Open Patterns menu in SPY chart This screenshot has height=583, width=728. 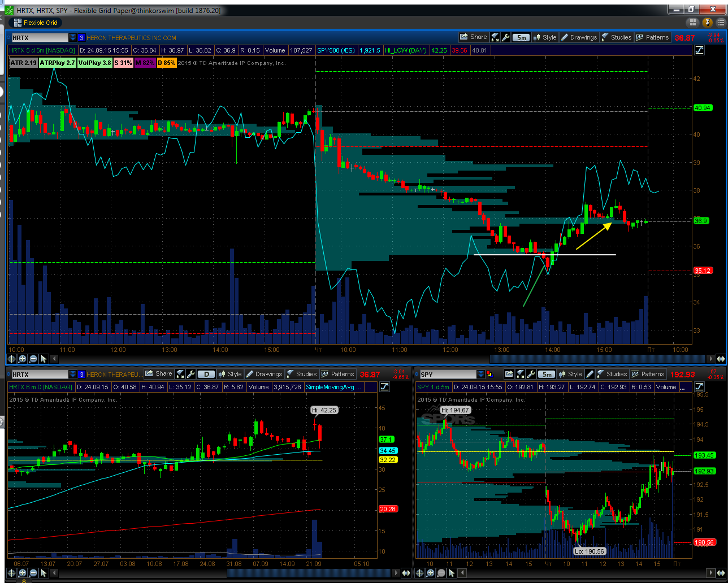click(648, 374)
